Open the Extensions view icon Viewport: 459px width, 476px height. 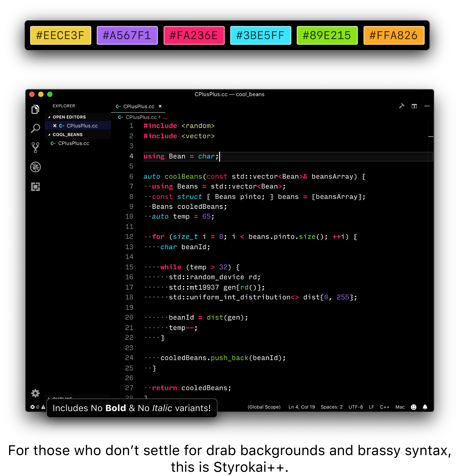pos(35,187)
